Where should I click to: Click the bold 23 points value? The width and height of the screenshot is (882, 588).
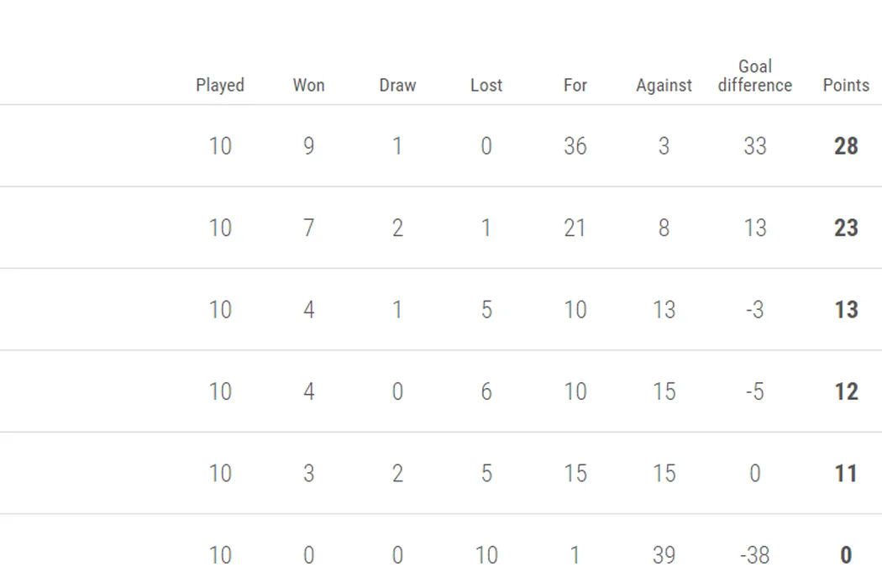pos(846,228)
